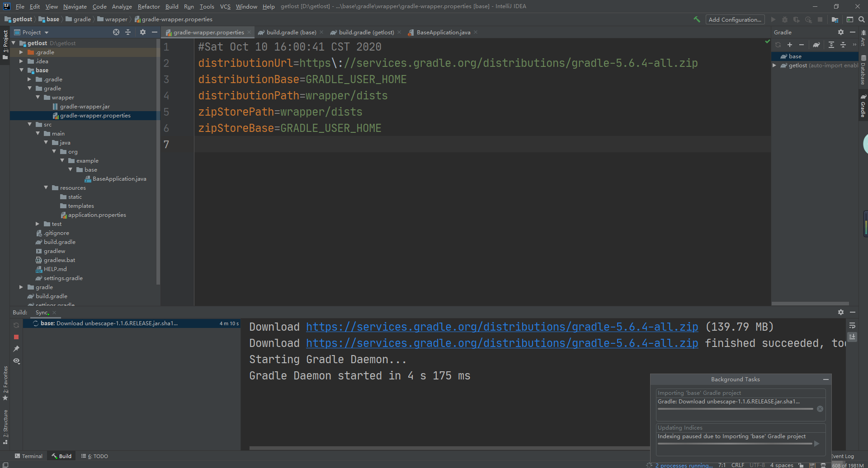The image size is (868, 468).
Task: Minimize the Background Tasks popup
Action: tap(826, 379)
